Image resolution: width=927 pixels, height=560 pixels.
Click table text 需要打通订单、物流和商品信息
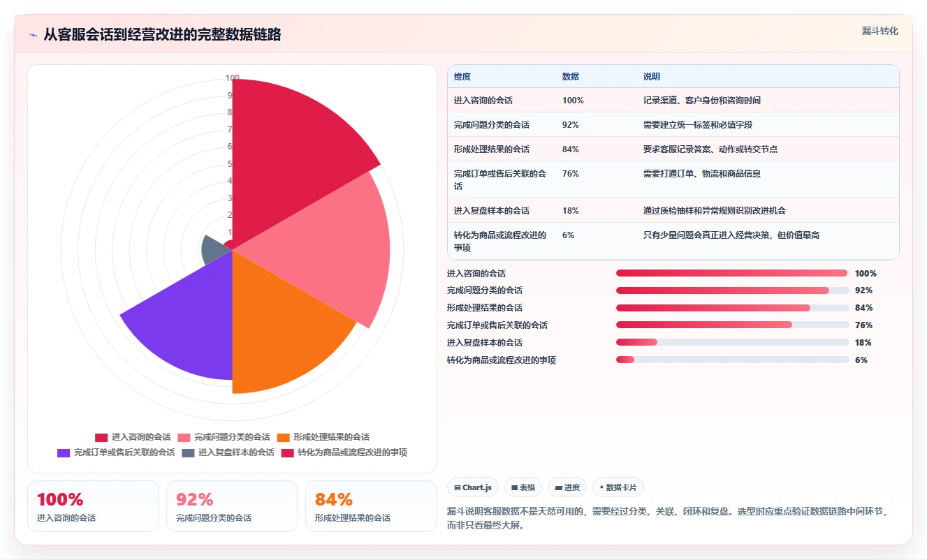click(702, 174)
